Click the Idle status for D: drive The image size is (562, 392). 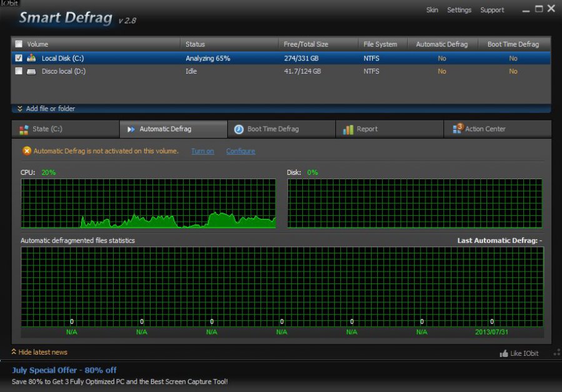pos(191,71)
